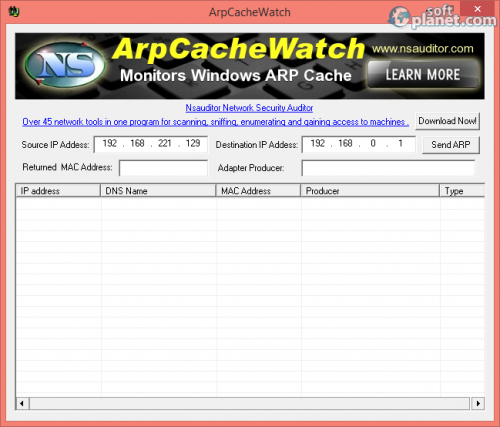Sort by the Producer column header
The width and height of the screenshot is (500, 427).
click(x=370, y=191)
